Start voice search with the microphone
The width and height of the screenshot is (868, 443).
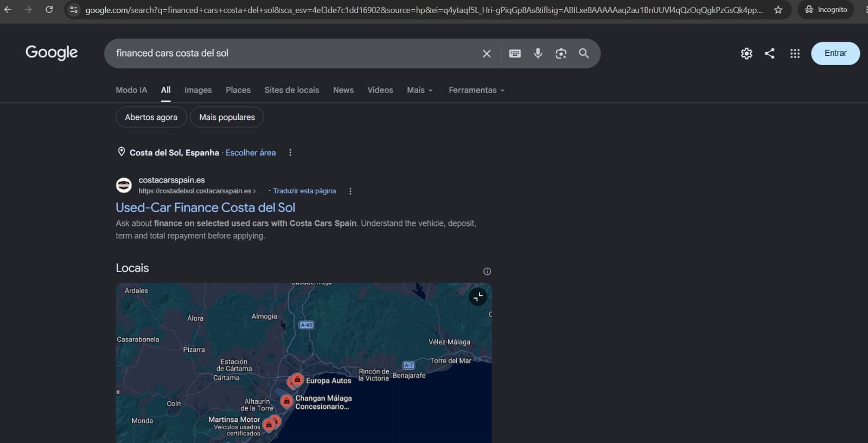(x=538, y=53)
